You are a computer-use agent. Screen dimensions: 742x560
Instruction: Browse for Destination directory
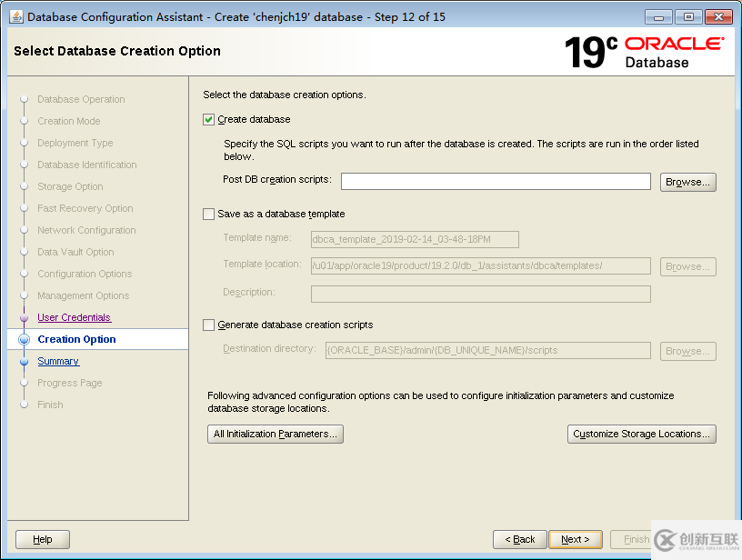click(x=687, y=352)
